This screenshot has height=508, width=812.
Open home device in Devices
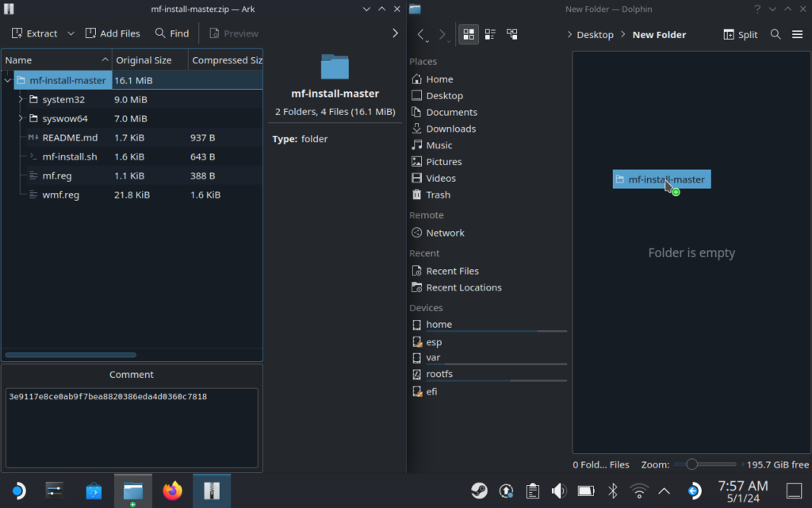(439, 325)
